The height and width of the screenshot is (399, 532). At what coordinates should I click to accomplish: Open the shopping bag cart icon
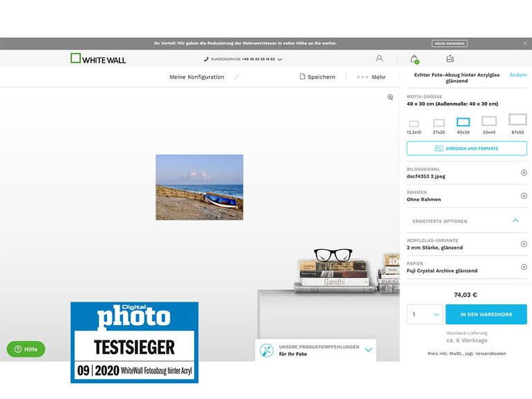coord(415,59)
